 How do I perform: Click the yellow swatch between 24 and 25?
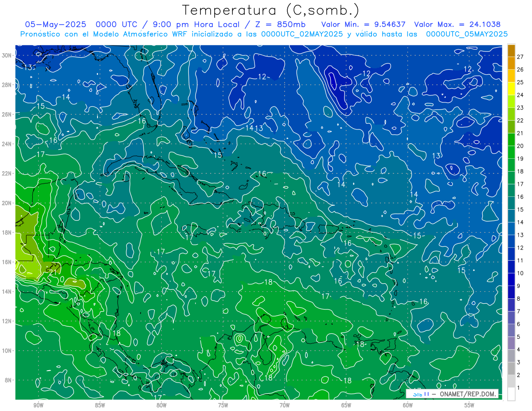coord(511,89)
